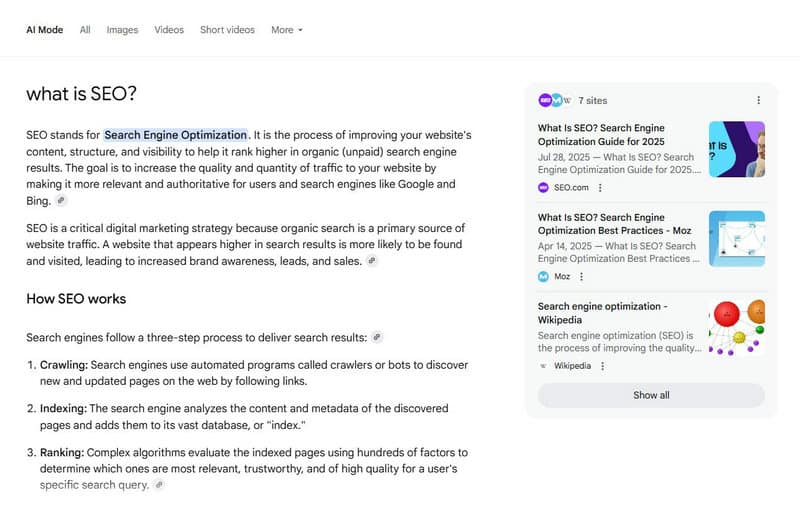
Task: Switch to the Images tab
Action: [x=122, y=30]
